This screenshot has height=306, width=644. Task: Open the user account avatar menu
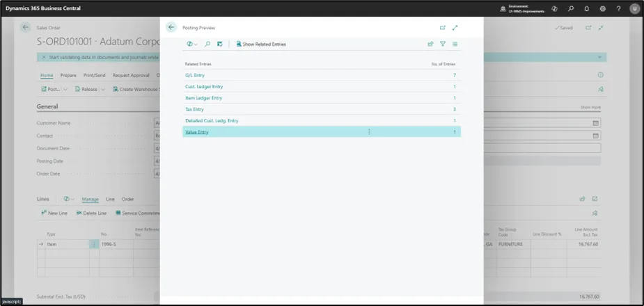tap(634, 8)
